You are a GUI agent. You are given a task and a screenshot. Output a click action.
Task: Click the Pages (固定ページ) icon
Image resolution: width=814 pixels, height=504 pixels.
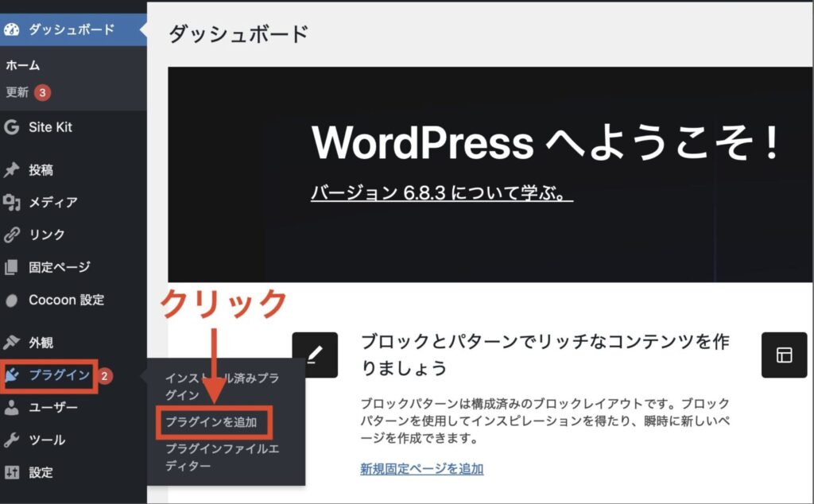point(12,268)
